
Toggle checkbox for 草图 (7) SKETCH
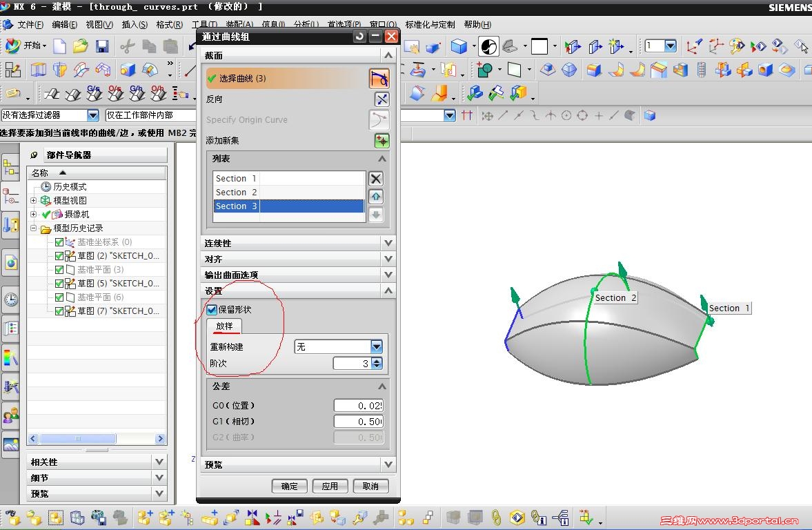point(59,311)
